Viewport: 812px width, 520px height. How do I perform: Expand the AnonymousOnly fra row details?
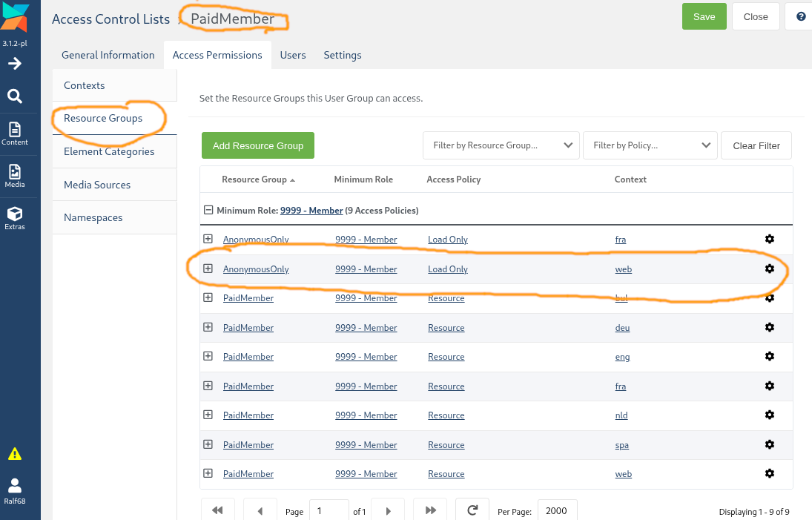(208, 239)
